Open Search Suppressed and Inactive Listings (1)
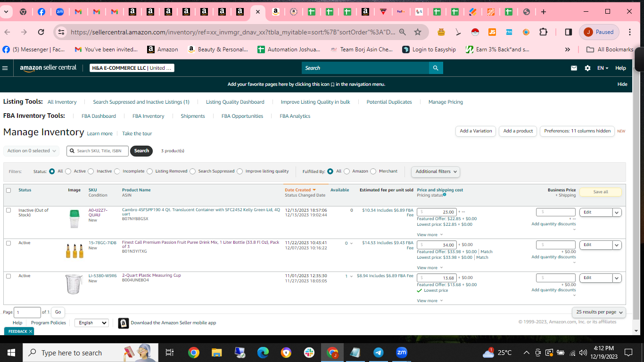Screen dimensions: 644x362 coord(141,102)
